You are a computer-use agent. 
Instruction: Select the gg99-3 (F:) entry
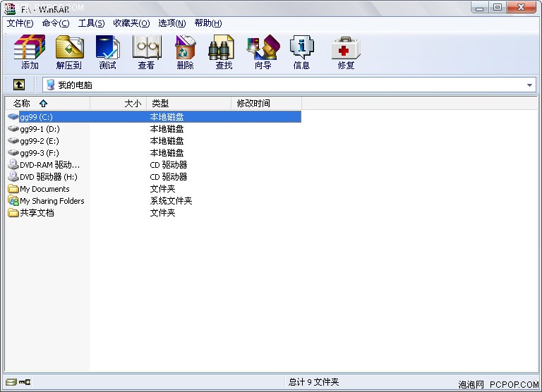coord(40,153)
